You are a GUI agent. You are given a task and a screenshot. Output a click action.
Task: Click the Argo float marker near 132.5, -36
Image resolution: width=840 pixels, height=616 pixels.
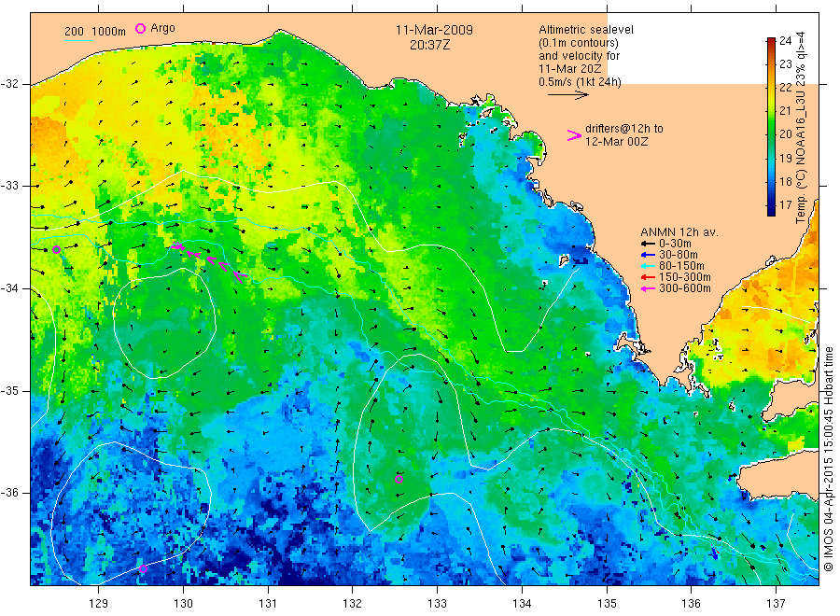(399, 480)
